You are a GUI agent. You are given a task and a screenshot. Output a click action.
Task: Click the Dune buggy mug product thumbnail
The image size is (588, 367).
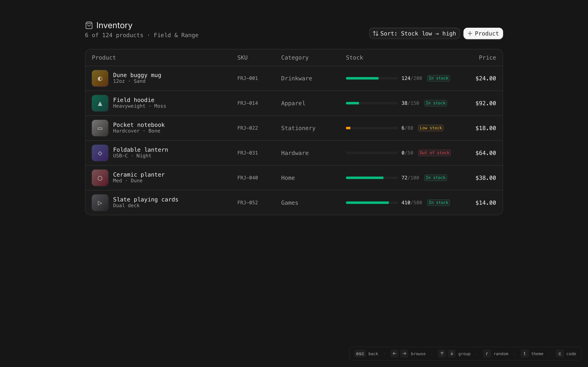coord(100,78)
